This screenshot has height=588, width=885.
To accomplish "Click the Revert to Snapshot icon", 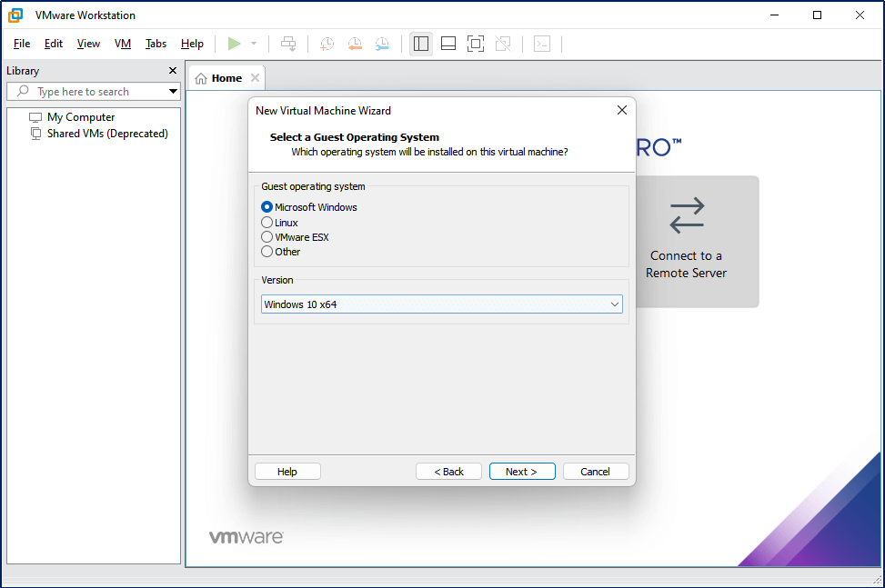I will (355, 44).
